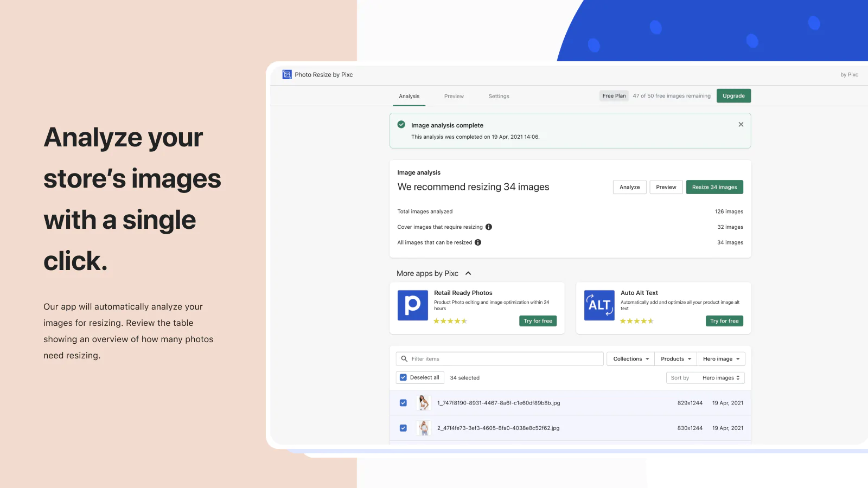Viewport: 868px width, 488px height.
Task: Switch to the Settings tab
Action: [499, 97]
